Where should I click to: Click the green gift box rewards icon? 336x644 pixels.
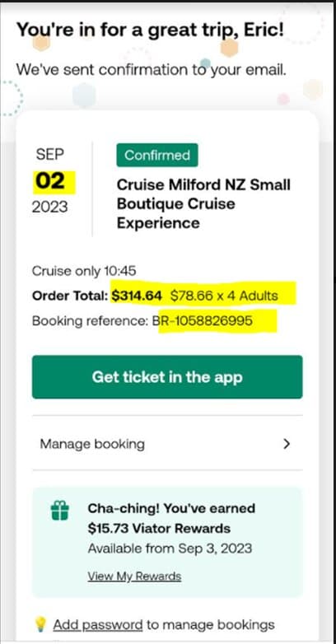(x=60, y=512)
